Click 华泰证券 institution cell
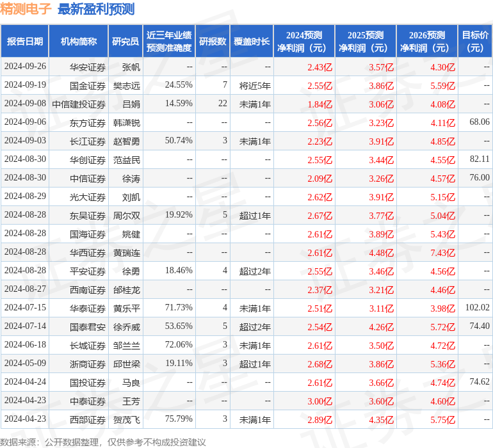Viewport: 493px width, 448px height. point(88,308)
